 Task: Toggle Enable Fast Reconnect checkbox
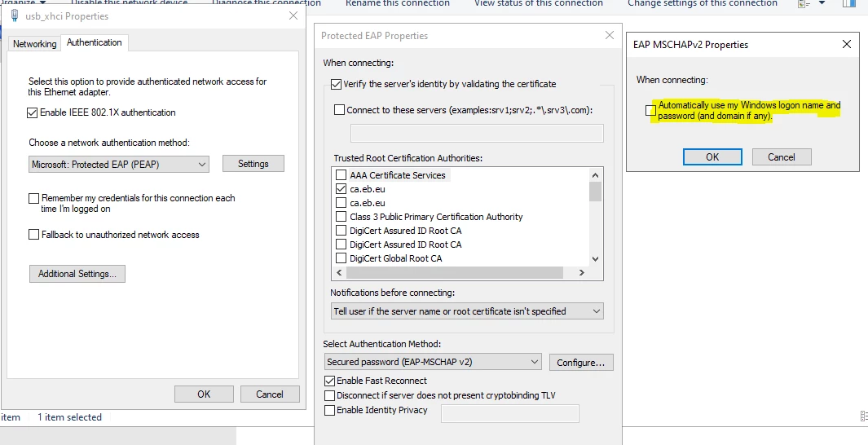pyautogui.click(x=329, y=381)
